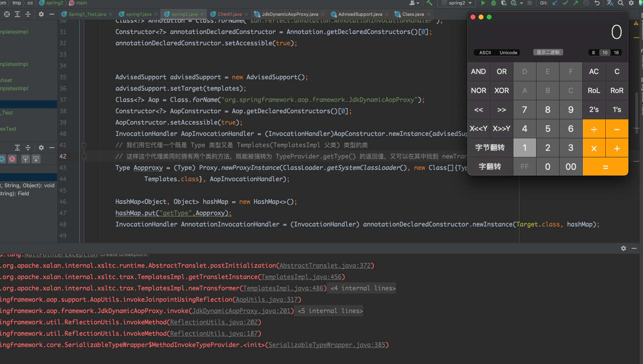Open project panel options gear

coord(41,14)
